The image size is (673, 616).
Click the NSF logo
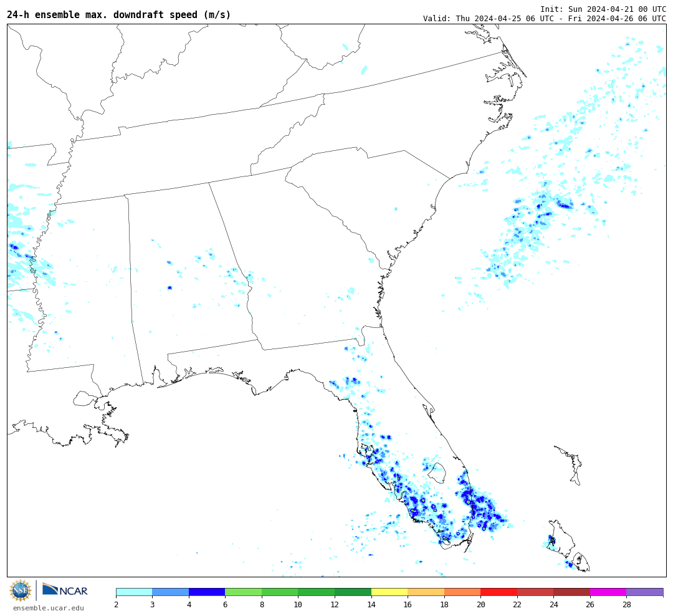click(21, 590)
